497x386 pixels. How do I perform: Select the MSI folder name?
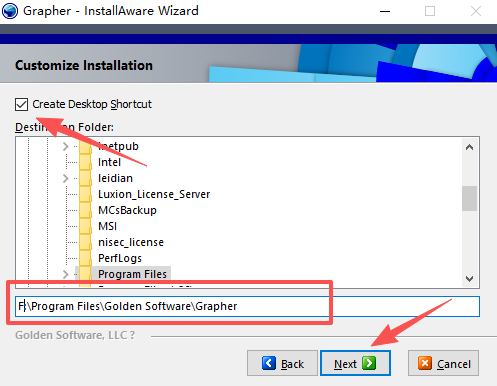107,226
